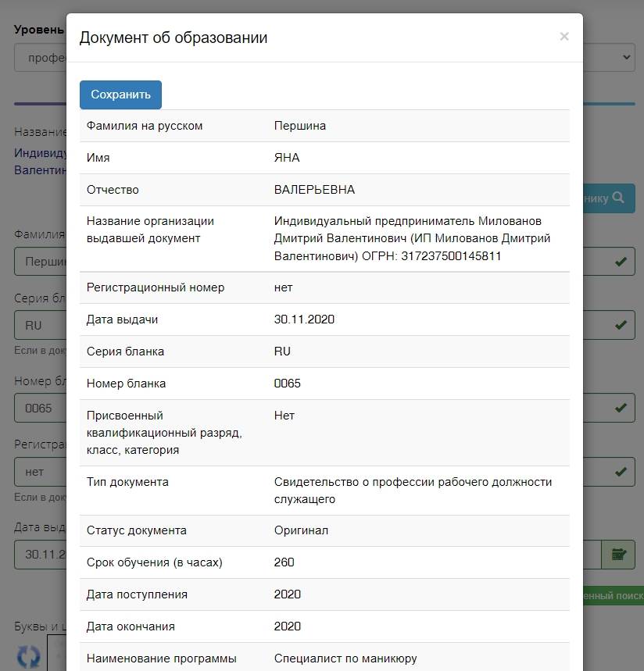Click the checkmark icon next to Дата выдачи
The height and width of the screenshot is (671, 644).
click(x=618, y=555)
